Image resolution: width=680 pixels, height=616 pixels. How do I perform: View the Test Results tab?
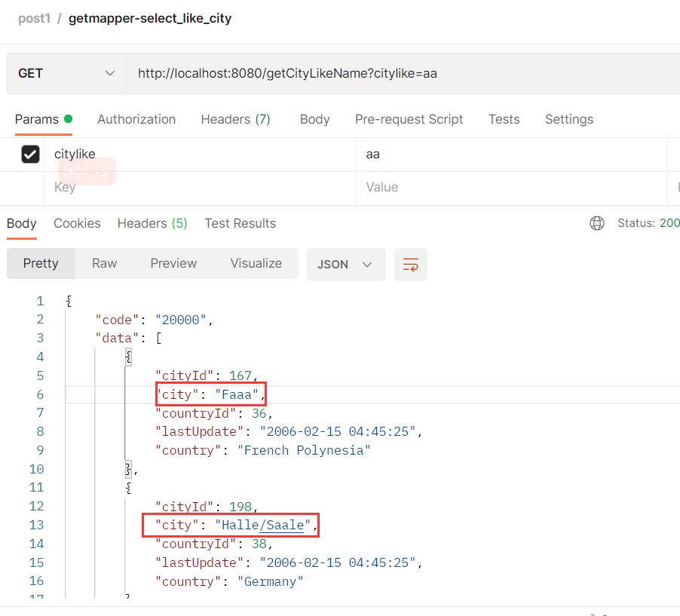240,223
